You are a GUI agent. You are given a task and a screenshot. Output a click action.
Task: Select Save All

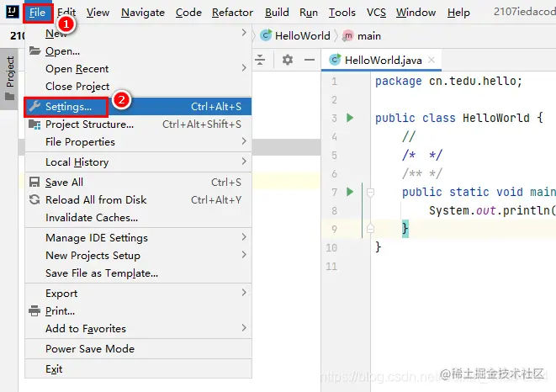click(x=138, y=182)
